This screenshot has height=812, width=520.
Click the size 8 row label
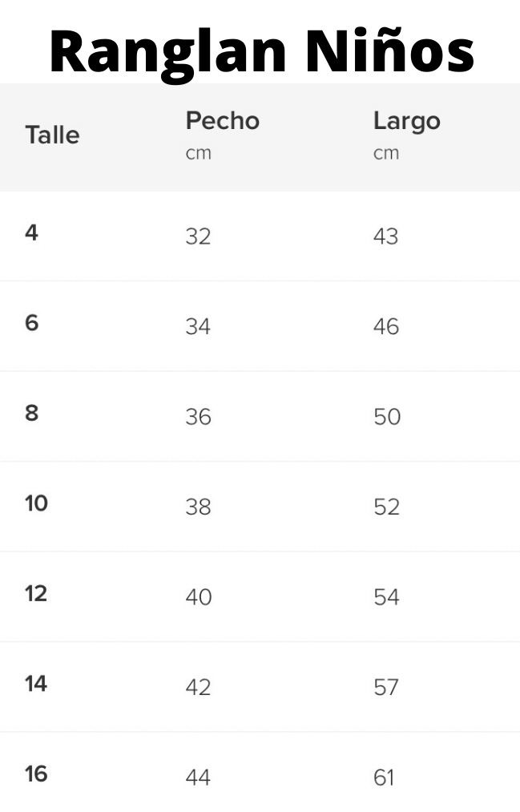pyautogui.click(x=31, y=414)
